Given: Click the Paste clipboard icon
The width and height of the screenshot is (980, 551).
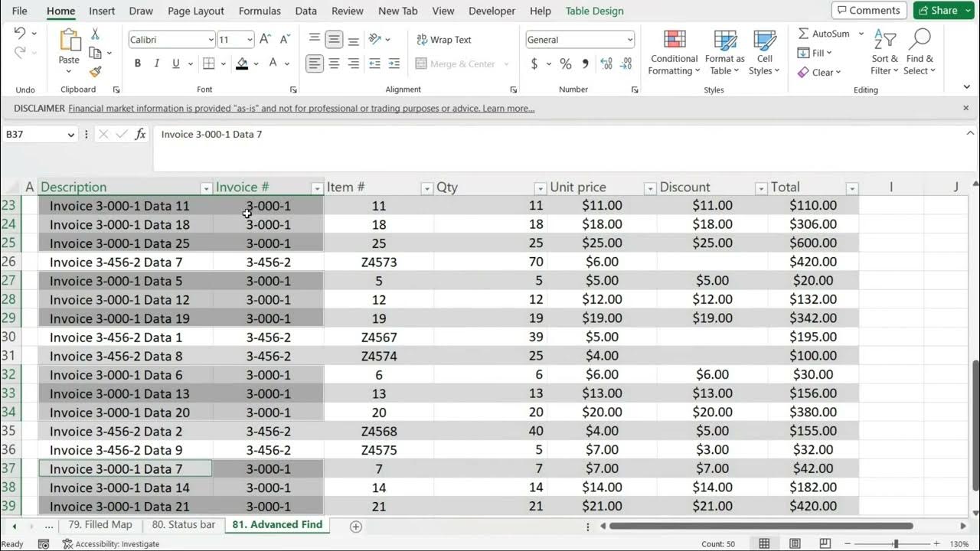Looking at the screenshot, I should pyautogui.click(x=69, y=41).
